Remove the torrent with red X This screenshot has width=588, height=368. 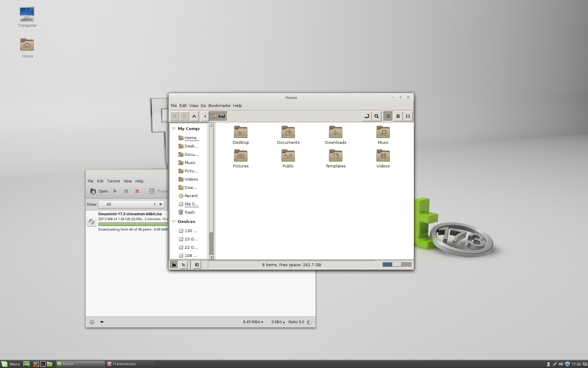137,191
